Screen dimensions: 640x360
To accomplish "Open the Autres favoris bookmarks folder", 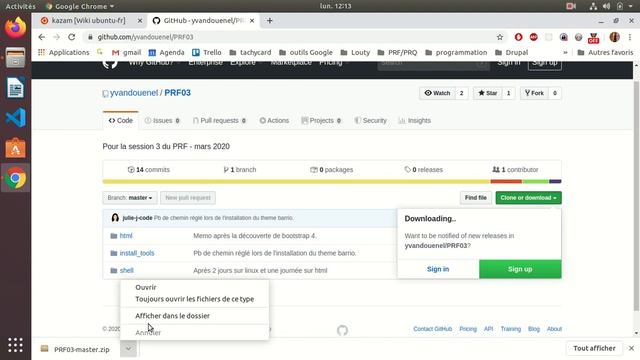I will pos(605,52).
